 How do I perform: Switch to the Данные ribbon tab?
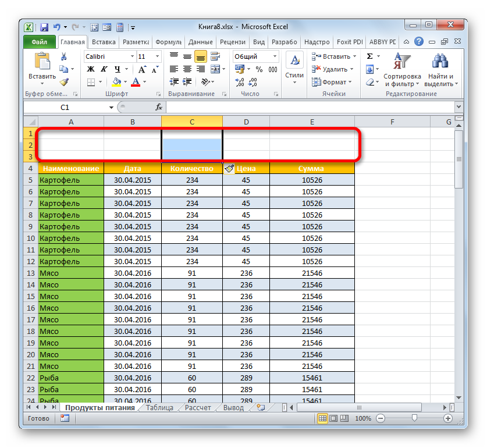point(200,42)
